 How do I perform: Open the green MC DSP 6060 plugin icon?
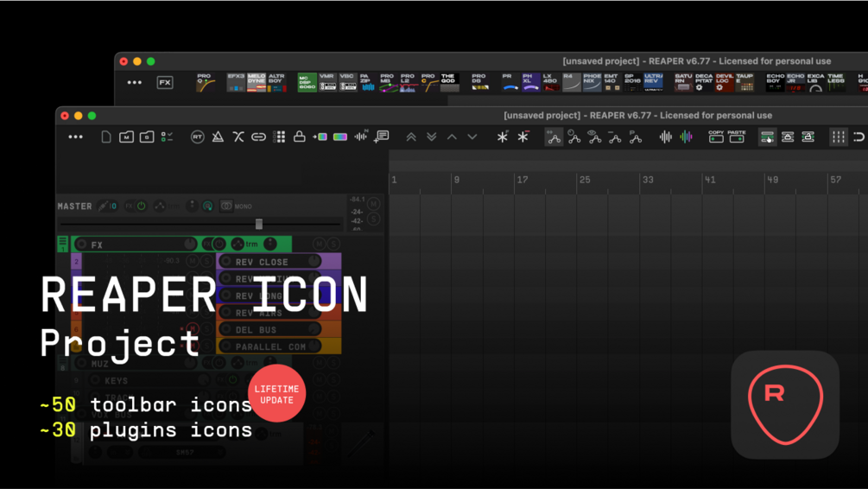(x=307, y=83)
